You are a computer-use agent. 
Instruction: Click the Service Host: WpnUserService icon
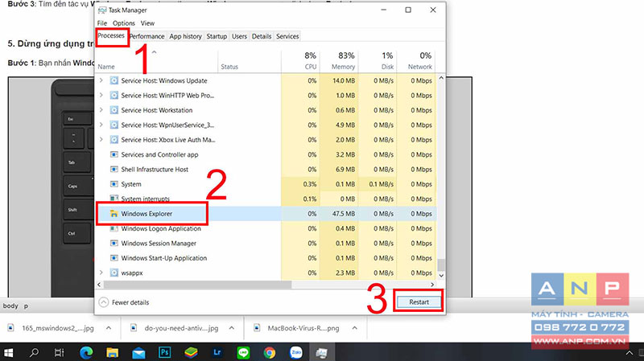[x=114, y=125]
